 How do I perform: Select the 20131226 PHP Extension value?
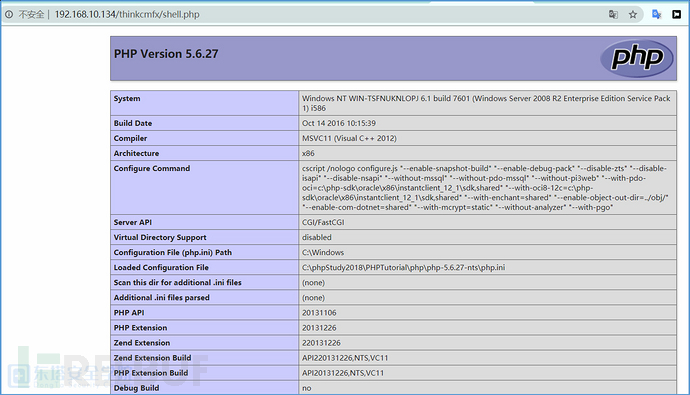(319, 328)
